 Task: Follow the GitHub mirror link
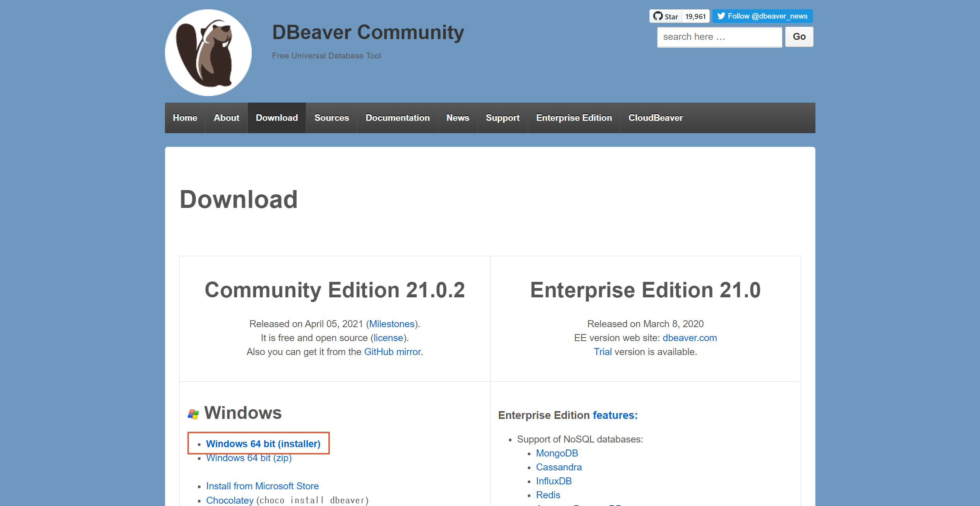tap(392, 352)
